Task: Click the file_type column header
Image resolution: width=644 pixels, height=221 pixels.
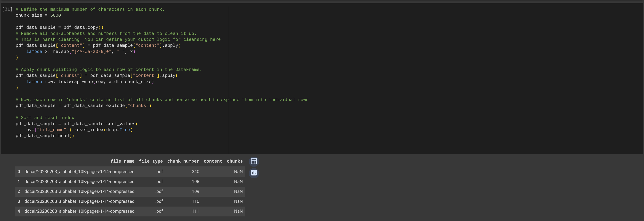Action: point(151,161)
